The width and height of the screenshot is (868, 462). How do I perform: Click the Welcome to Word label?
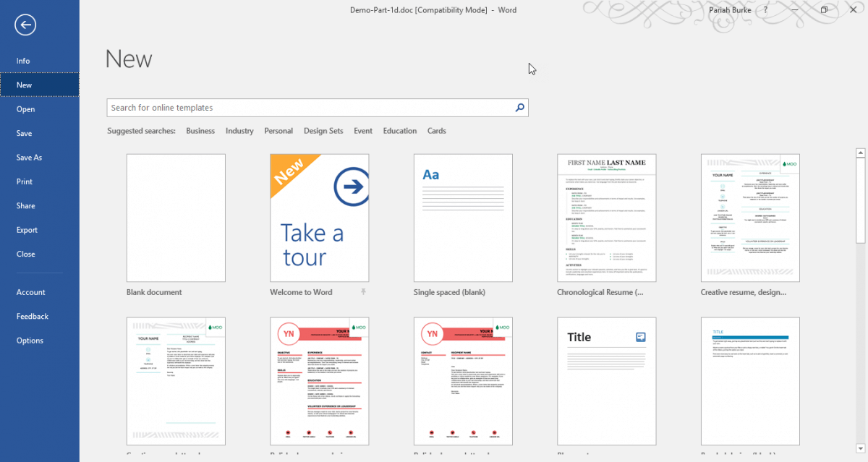pos(301,292)
